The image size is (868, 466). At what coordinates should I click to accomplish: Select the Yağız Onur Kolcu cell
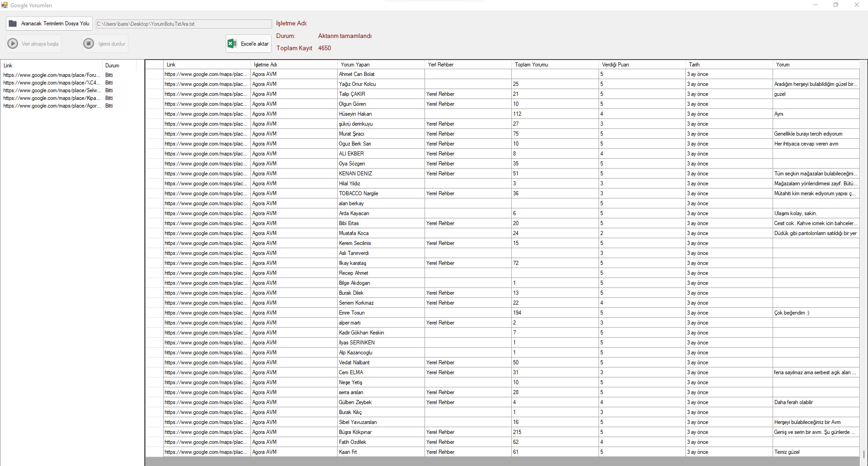point(381,84)
